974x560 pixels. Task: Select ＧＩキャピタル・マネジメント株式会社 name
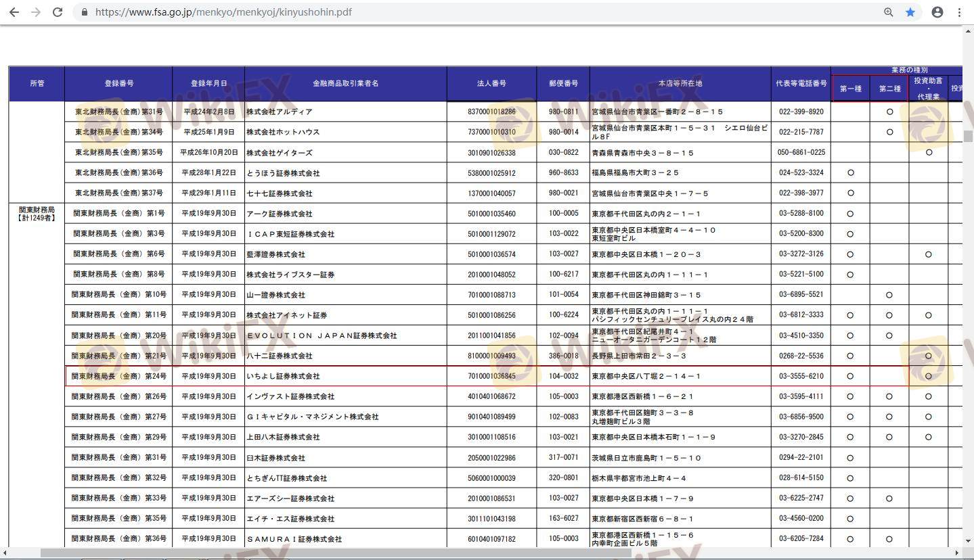(313, 417)
